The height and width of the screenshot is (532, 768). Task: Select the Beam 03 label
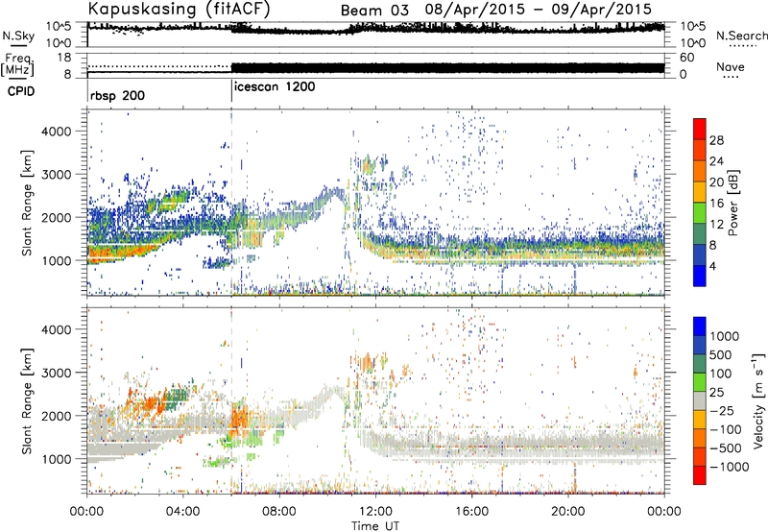point(374,11)
